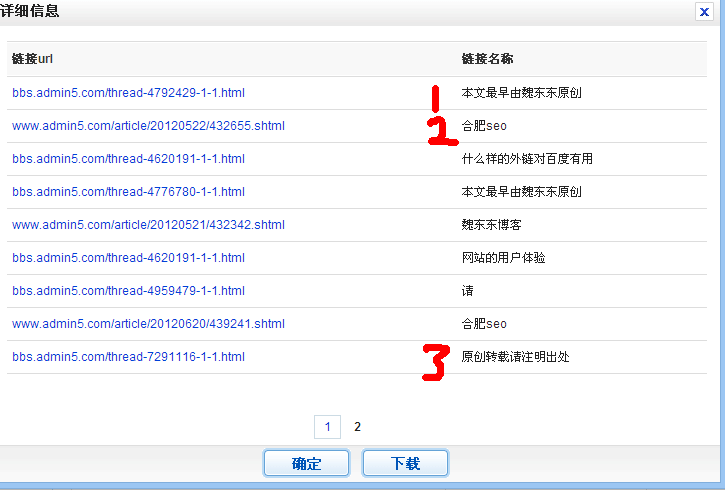Screen dimensions: 725x490
Task: Click the 链接url column header
Action: click(32, 59)
